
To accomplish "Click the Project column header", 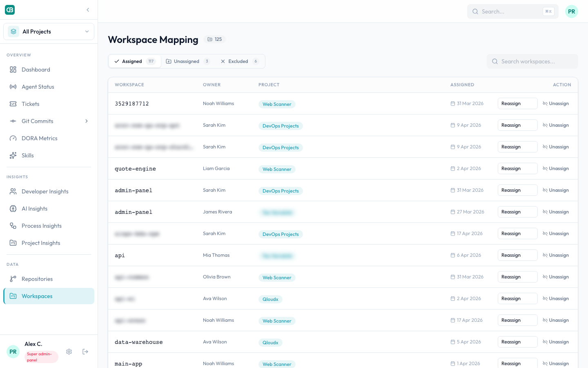I will tap(269, 85).
